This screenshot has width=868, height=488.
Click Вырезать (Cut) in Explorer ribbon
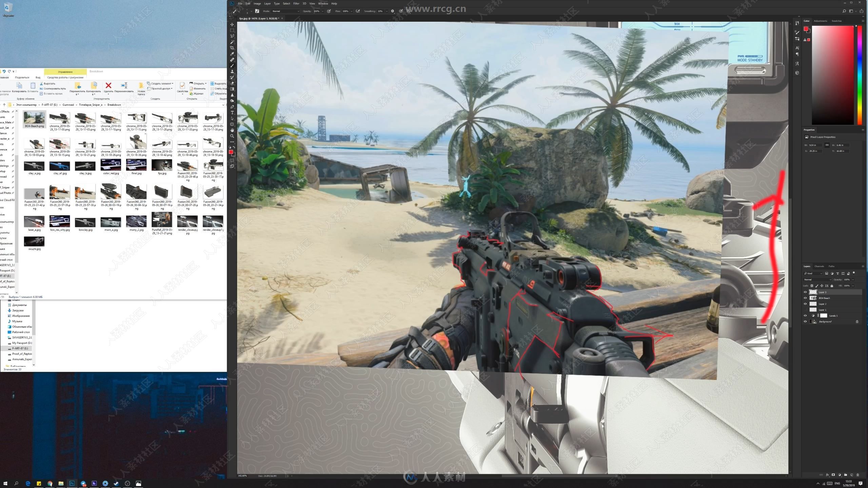47,83
